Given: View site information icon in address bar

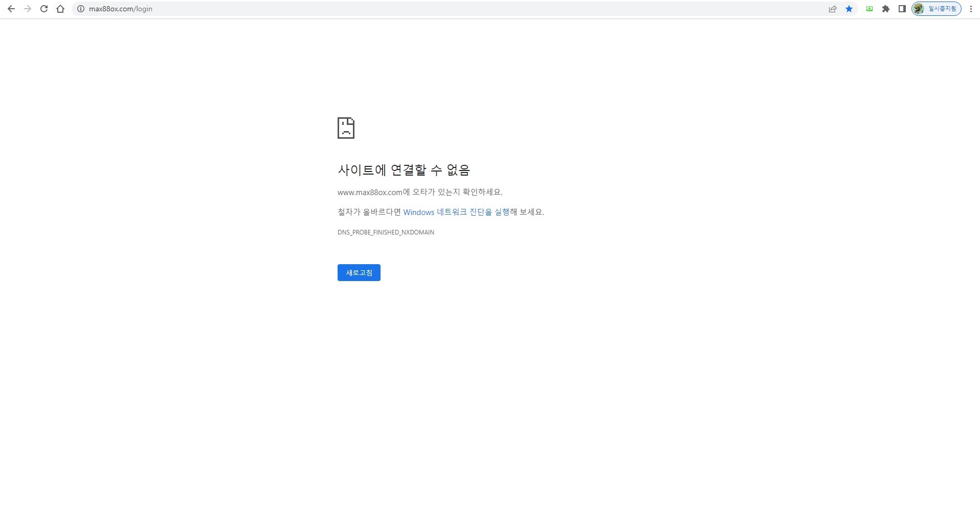Looking at the screenshot, I should click(x=80, y=9).
